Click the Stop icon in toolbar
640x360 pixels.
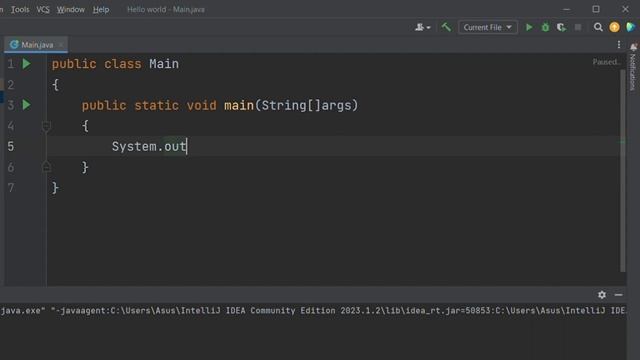point(578,27)
